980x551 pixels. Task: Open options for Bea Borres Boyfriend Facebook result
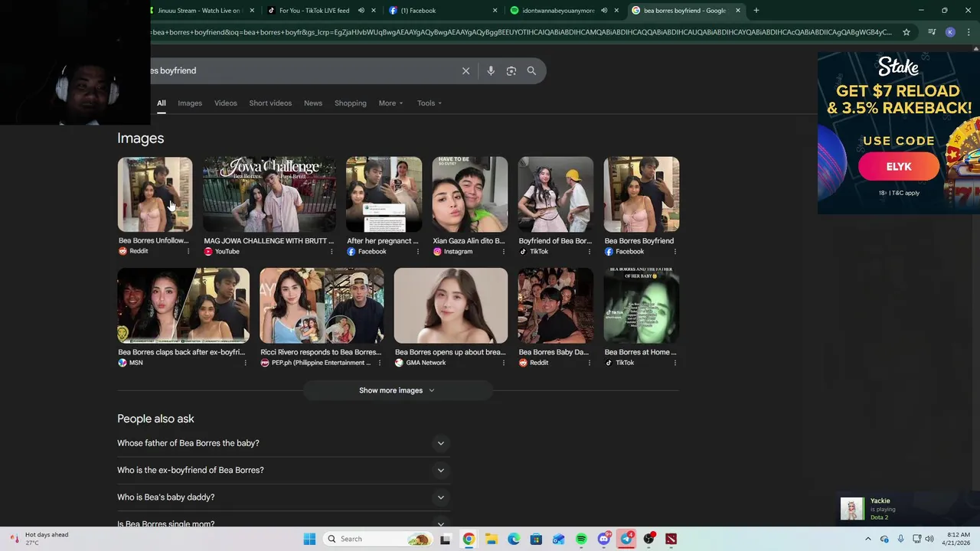[675, 251]
